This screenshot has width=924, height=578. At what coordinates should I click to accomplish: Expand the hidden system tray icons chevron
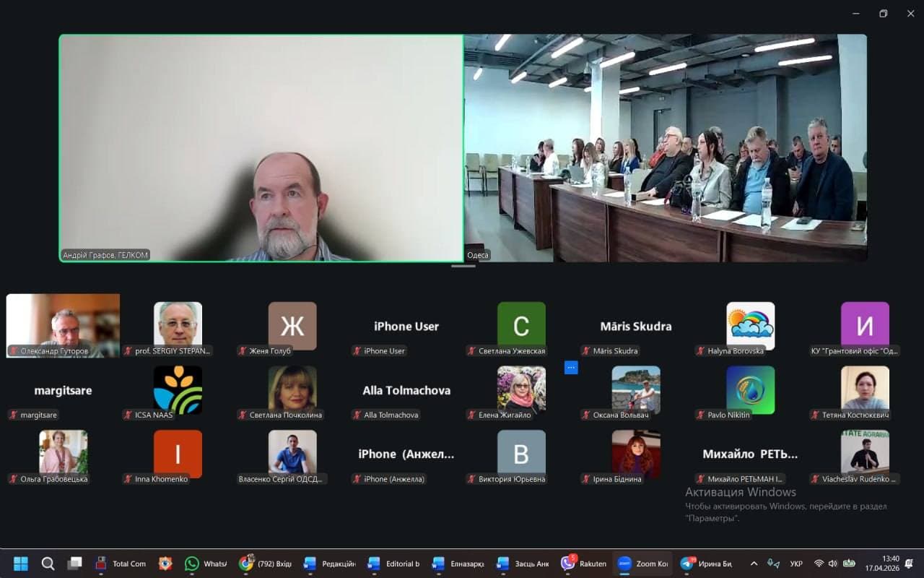[x=754, y=564]
